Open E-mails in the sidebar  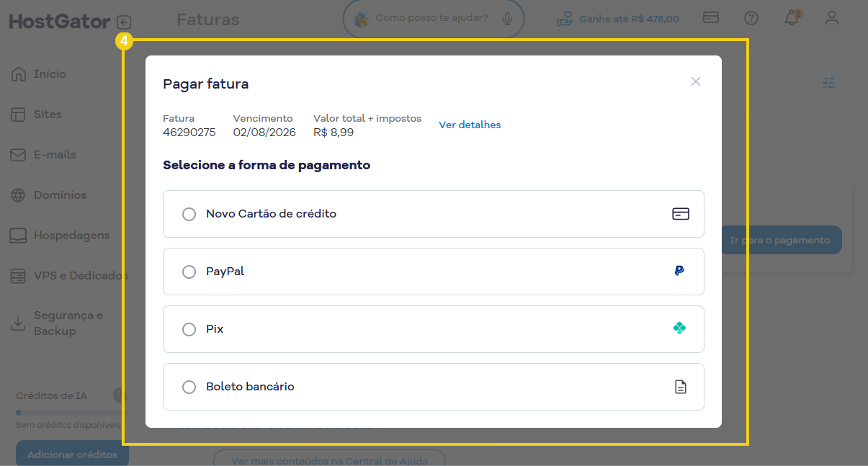tap(55, 155)
